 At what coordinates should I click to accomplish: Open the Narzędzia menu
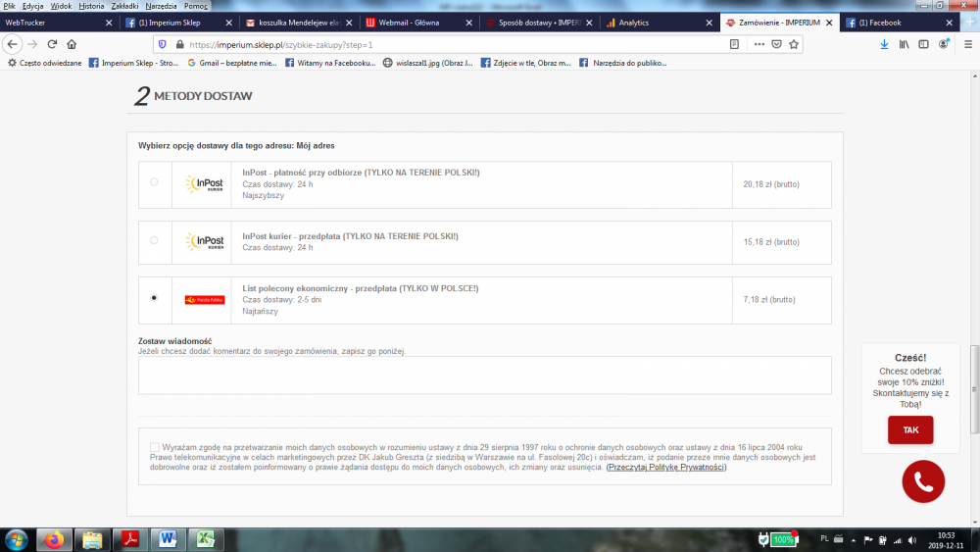[x=161, y=6]
